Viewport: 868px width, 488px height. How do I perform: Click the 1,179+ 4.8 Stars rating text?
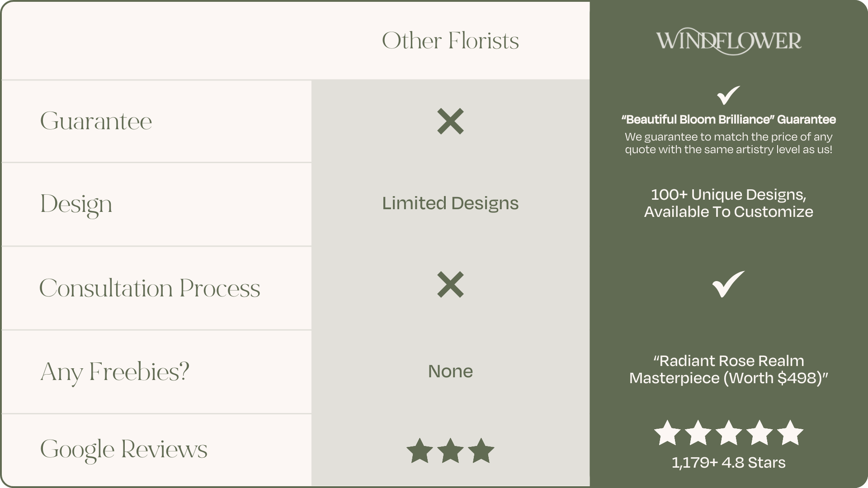tap(728, 463)
